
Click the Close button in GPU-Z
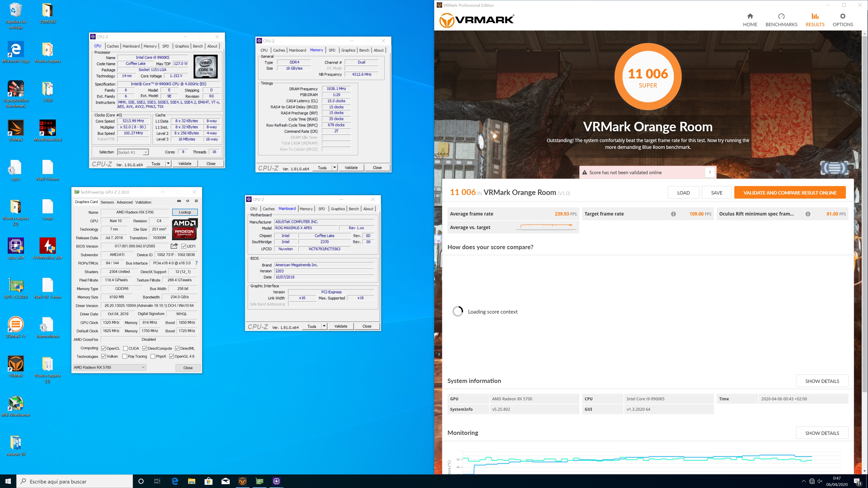(x=188, y=368)
